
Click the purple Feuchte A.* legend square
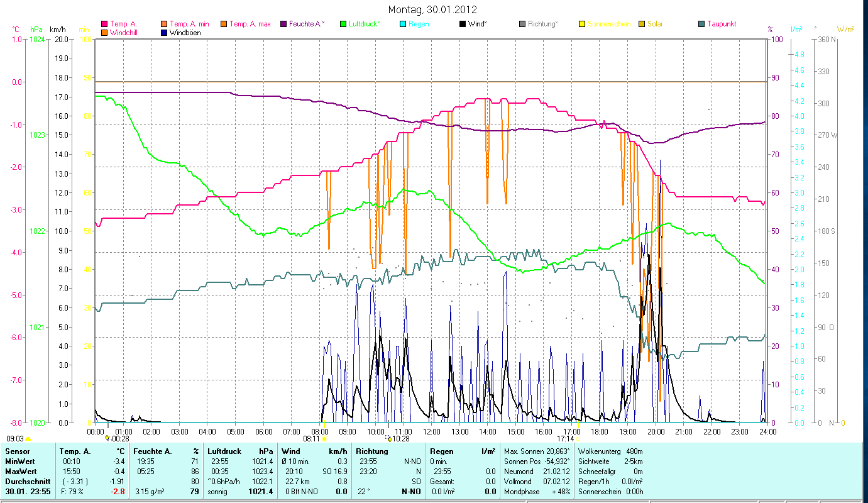pyautogui.click(x=283, y=24)
